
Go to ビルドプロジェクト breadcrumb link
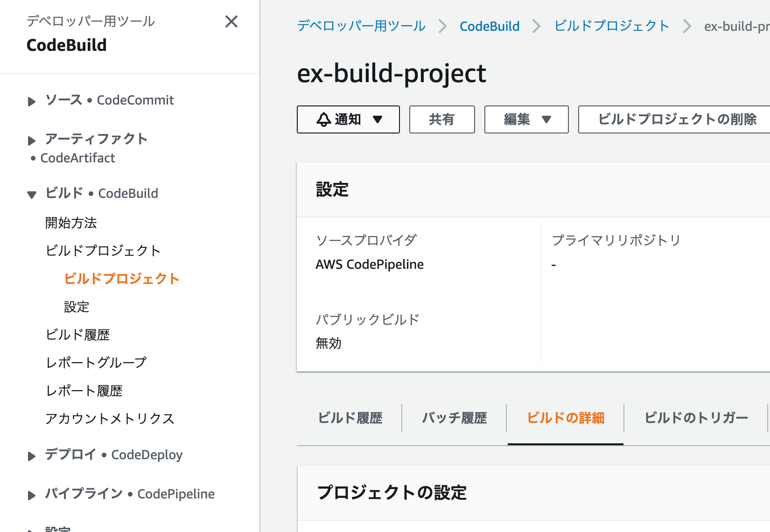coord(612,26)
